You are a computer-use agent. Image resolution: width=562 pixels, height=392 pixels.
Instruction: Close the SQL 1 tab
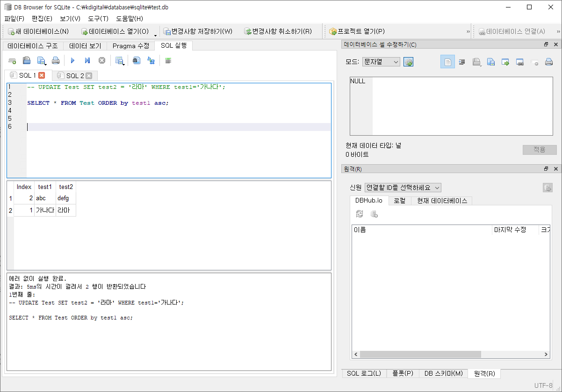[x=42, y=75]
